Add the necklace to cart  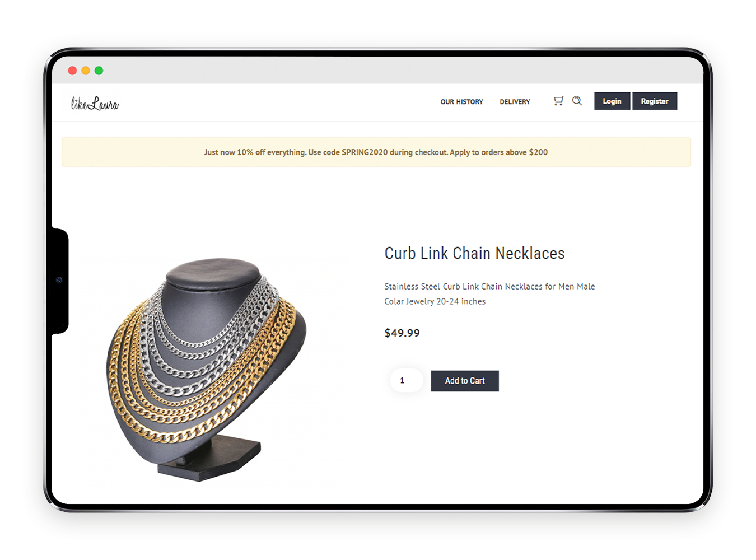tap(465, 381)
